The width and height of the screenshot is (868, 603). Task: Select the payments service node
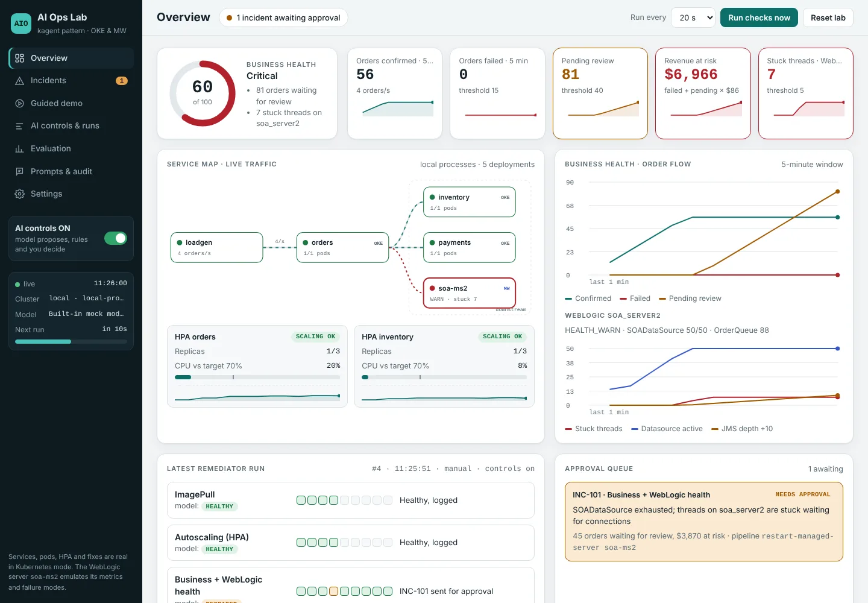tap(470, 247)
